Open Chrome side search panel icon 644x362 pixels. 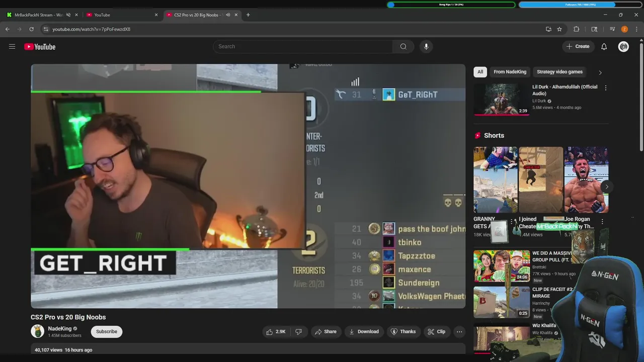coord(594,29)
